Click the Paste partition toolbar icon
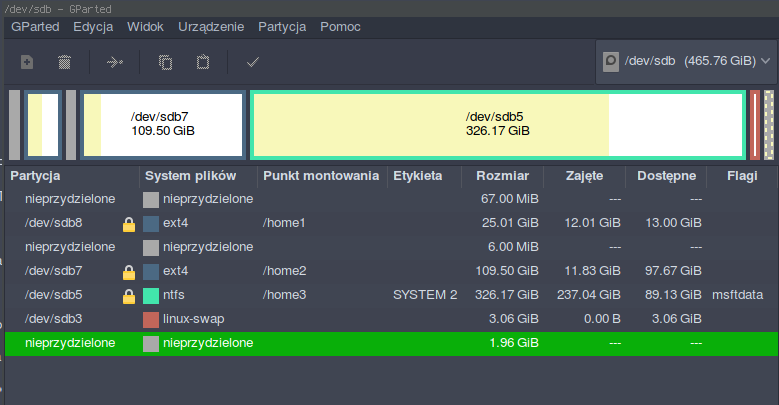This screenshot has height=405, width=779. [x=203, y=62]
